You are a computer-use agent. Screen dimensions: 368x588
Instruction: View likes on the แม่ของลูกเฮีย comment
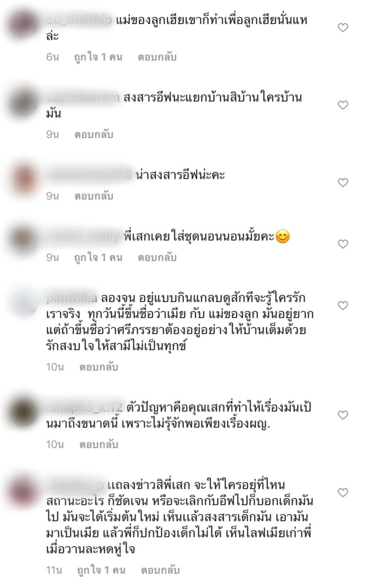point(98,57)
